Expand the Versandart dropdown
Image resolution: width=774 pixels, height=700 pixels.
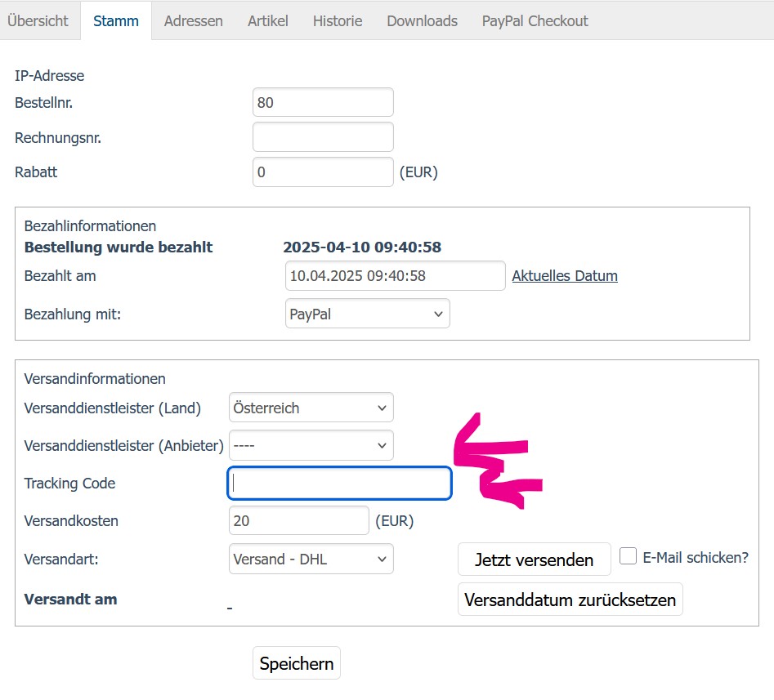[x=311, y=560]
